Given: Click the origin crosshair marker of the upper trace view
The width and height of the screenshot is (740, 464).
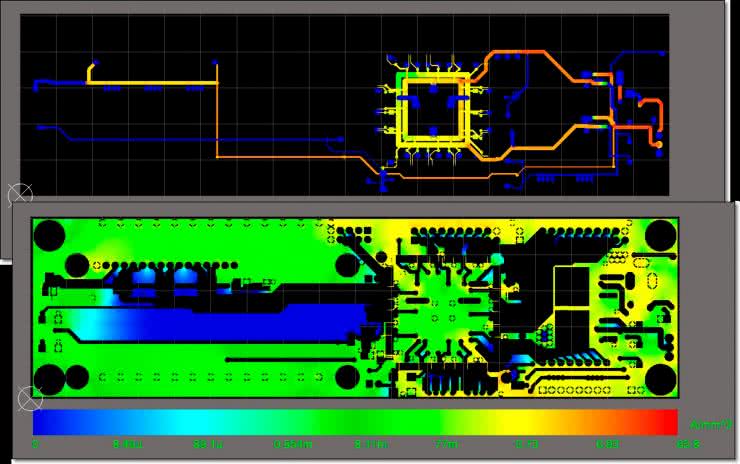Looking at the screenshot, I should click(x=19, y=194).
